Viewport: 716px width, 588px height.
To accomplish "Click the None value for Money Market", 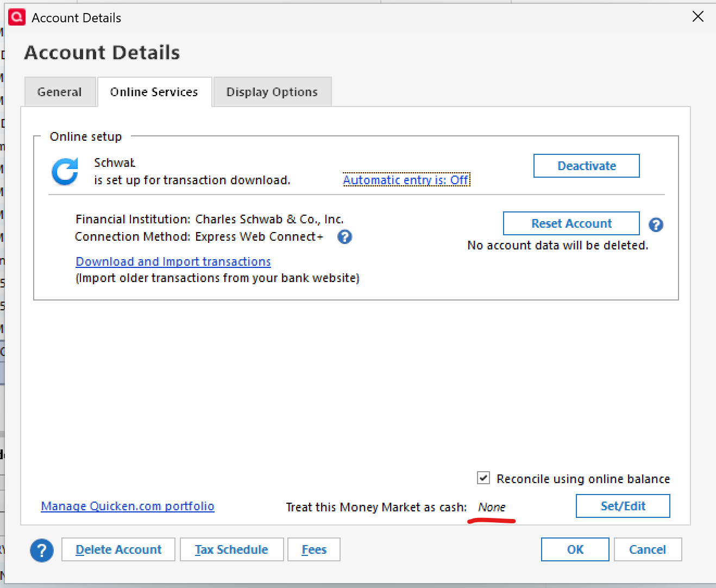I will click(x=492, y=507).
